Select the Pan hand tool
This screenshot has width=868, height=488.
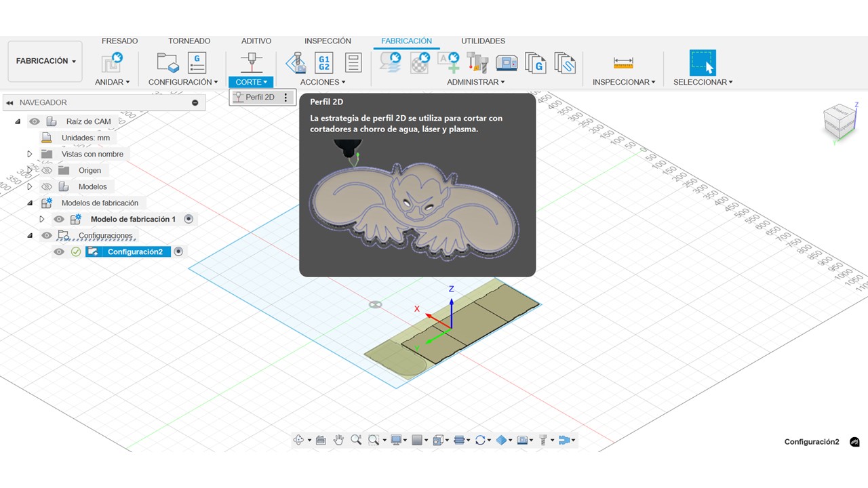(338, 440)
